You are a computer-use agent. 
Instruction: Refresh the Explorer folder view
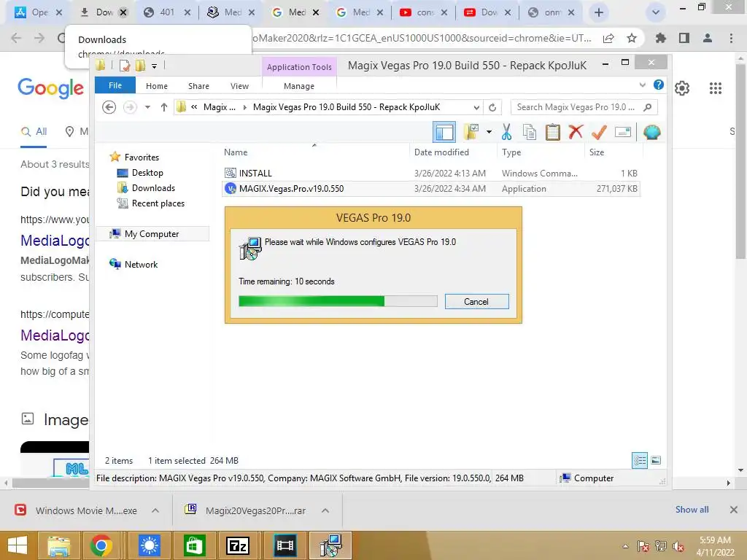[492, 107]
